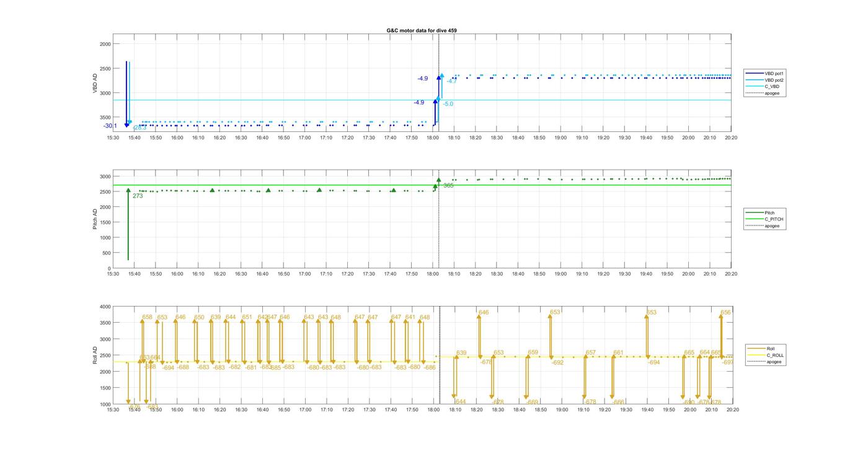Select the "VBD pot2" legend entry
The image size is (868, 454).
(x=766, y=80)
